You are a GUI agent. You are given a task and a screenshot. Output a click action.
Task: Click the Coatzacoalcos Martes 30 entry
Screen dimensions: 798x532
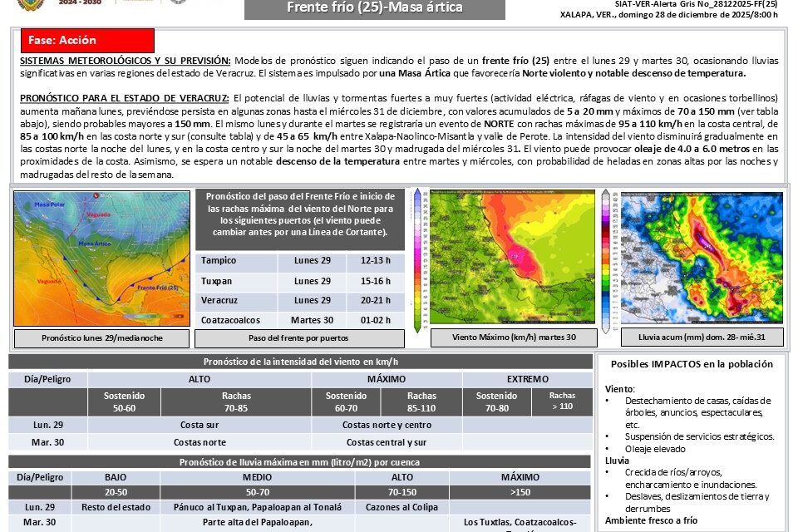point(299,320)
